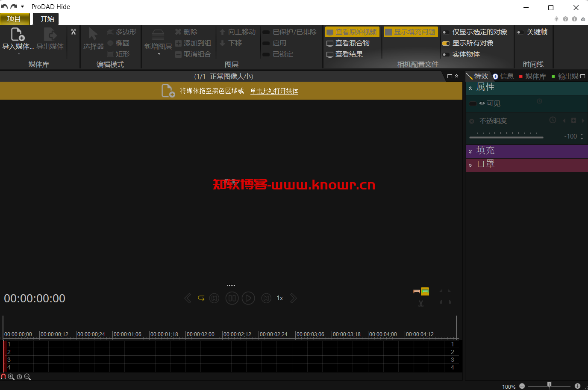Image resolution: width=588 pixels, height=390 pixels.
Task: Open the dropdown arrow under 导入媒体
Action: point(18,54)
